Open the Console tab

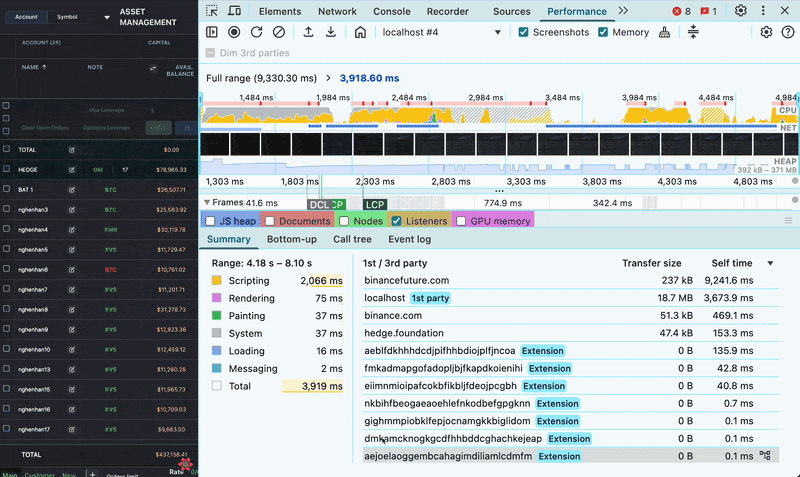pos(392,11)
